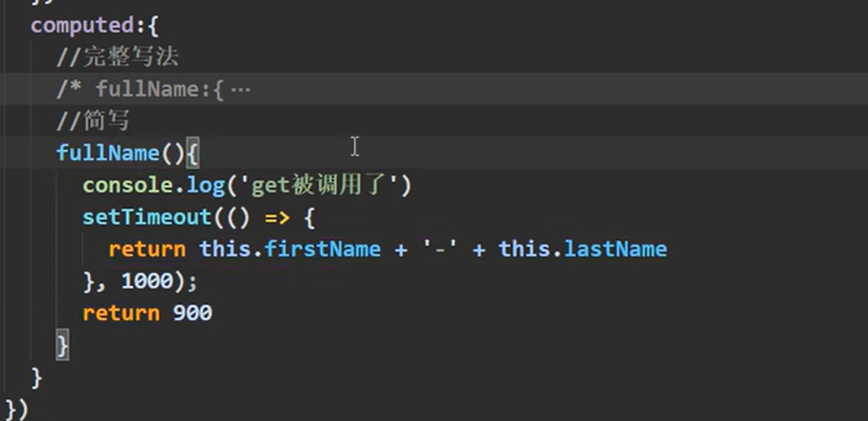The image size is (868, 421).
Task: Click 'return' keyword inside setTimeout callback
Action: click(148, 250)
